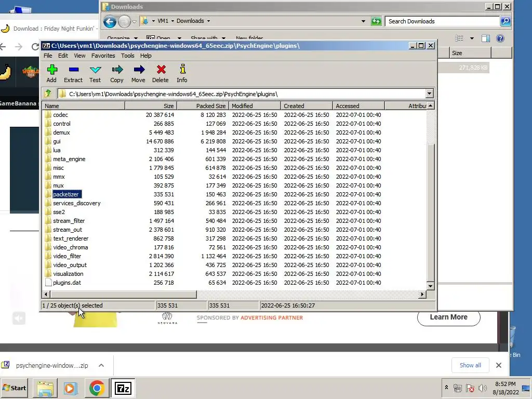The image size is (532, 399).
Task: Refresh the Downloads Explorer window
Action: (376, 21)
